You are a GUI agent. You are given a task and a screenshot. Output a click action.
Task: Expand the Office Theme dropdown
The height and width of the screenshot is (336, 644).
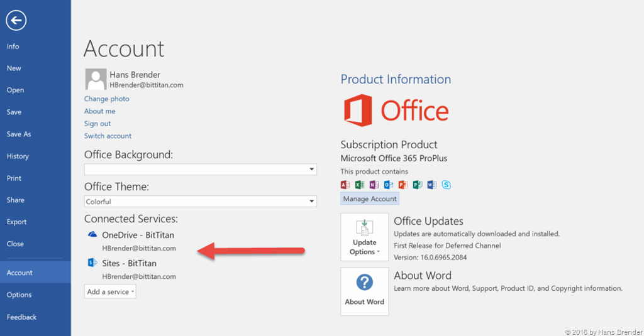pos(311,202)
